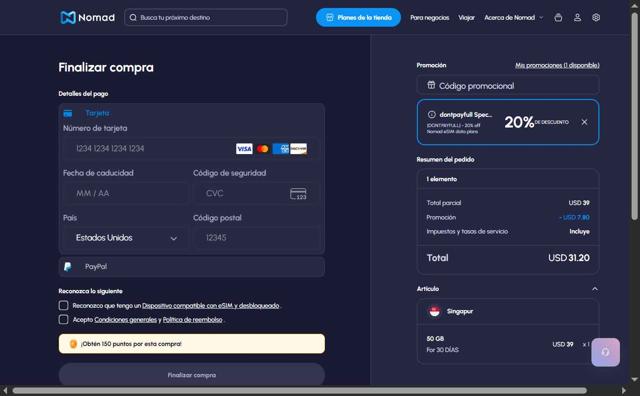The image size is (640, 396).
Task: Click the Mastercard logo
Action: point(262,149)
